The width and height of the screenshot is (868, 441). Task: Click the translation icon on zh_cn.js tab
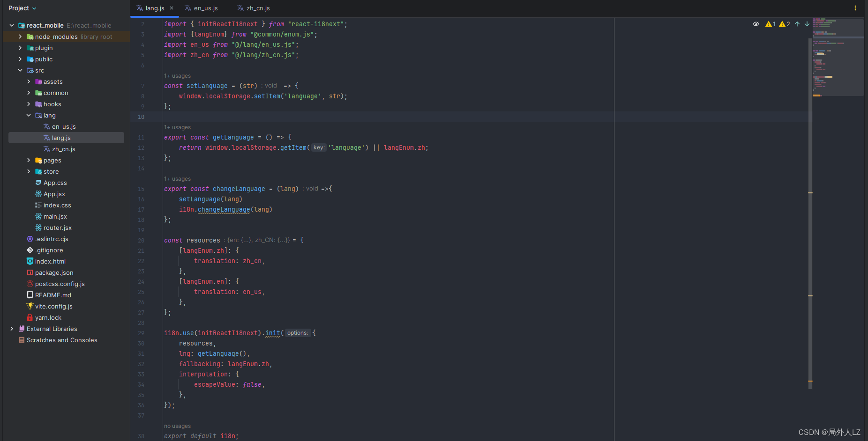coord(241,8)
